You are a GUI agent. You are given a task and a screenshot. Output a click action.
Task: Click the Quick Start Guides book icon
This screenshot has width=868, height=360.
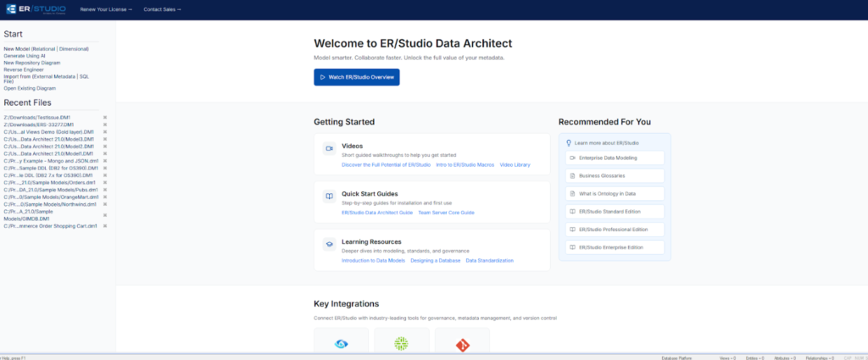coord(330,197)
